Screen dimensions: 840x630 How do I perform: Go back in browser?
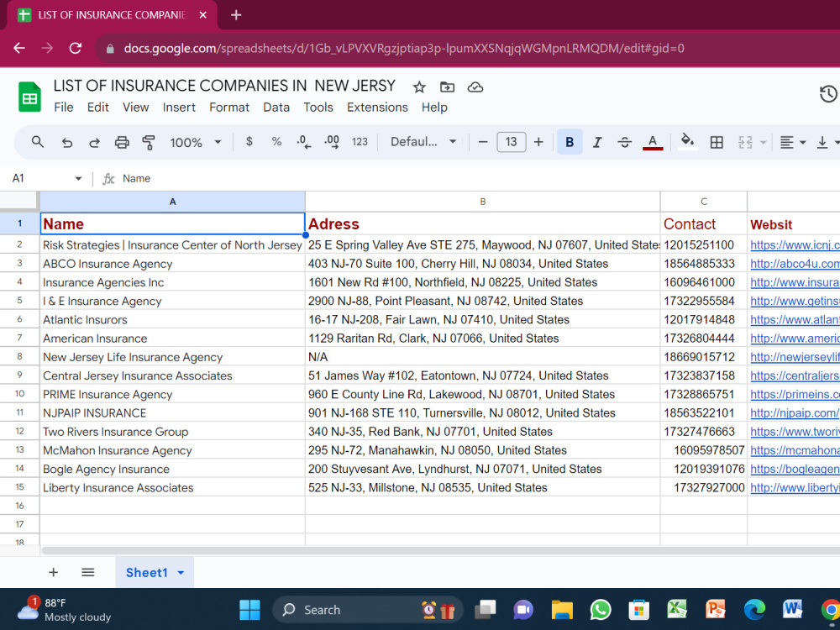tap(19, 48)
